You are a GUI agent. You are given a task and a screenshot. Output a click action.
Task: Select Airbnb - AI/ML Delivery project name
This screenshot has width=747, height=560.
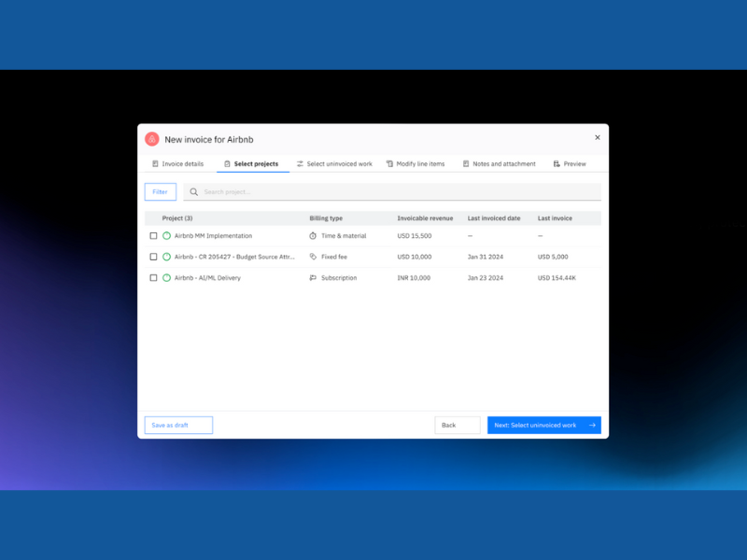(x=207, y=277)
